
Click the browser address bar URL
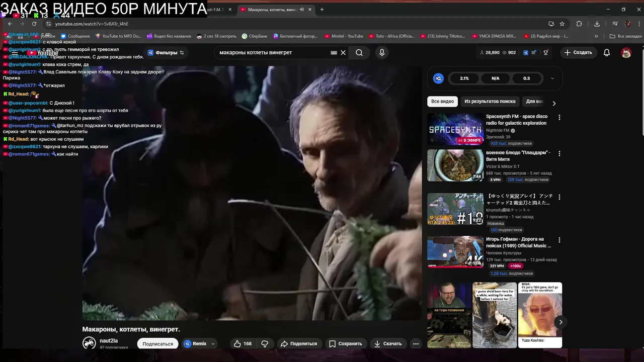click(92, 24)
